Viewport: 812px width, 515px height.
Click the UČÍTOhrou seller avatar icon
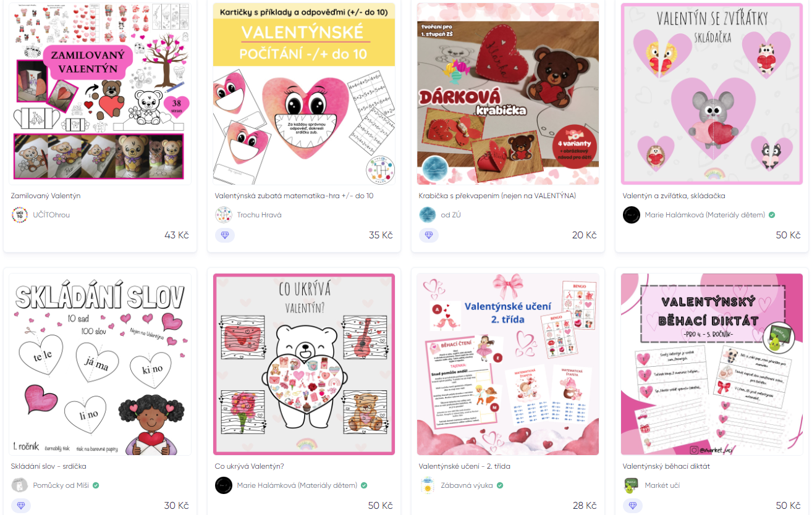[x=20, y=215]
